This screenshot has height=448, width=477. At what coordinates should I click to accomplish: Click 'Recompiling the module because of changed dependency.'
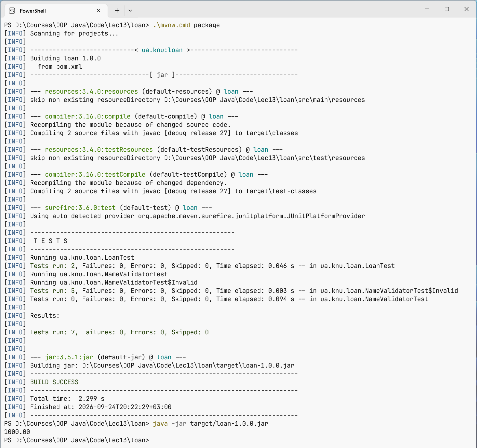tap(129, 183)
